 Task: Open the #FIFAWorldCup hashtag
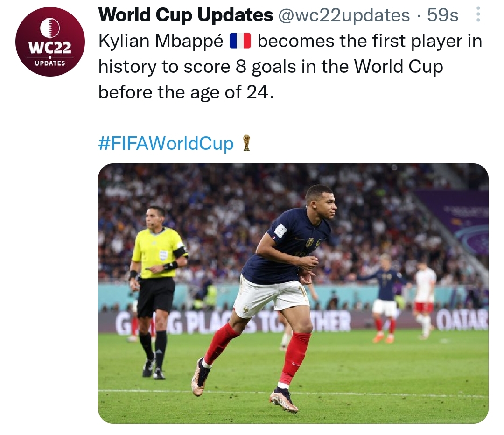coord(166,144)
